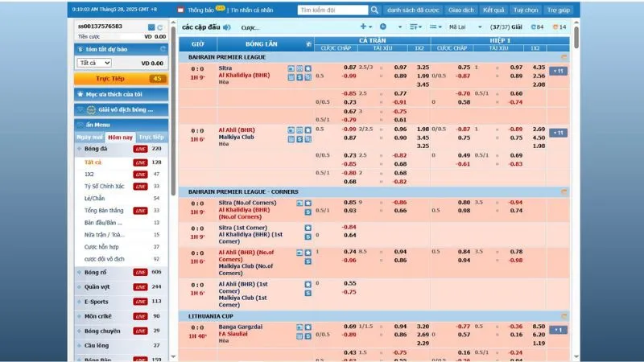Expand the 'Bóng rổ' sport category
This screenshot has height=362, width=644.
point(97,272)
